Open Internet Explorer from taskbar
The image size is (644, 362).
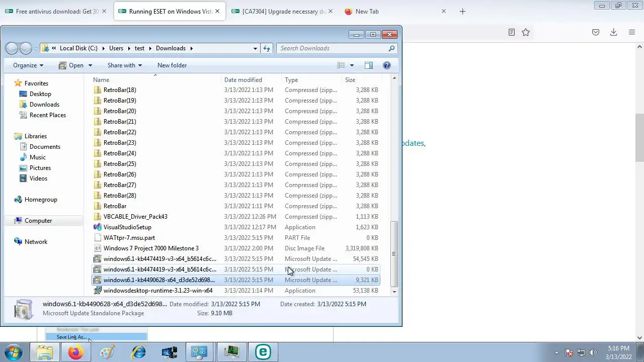point(138,352)
